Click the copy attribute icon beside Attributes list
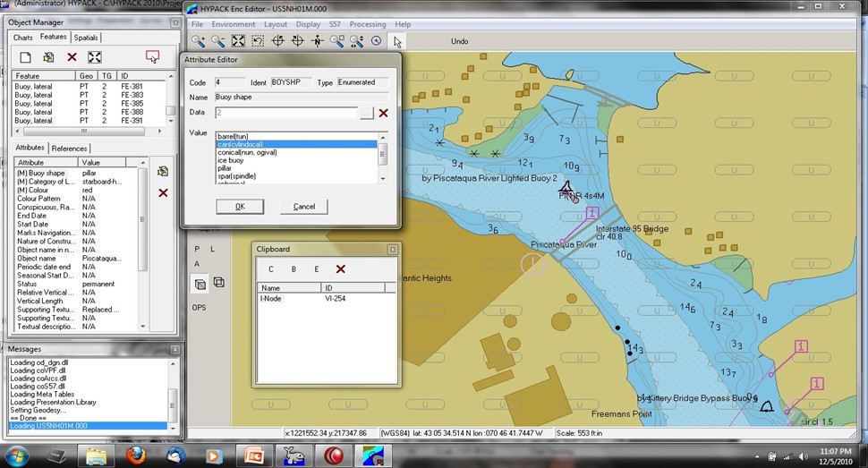This screenshot has width=868, height=468. [x=163, y=171]
